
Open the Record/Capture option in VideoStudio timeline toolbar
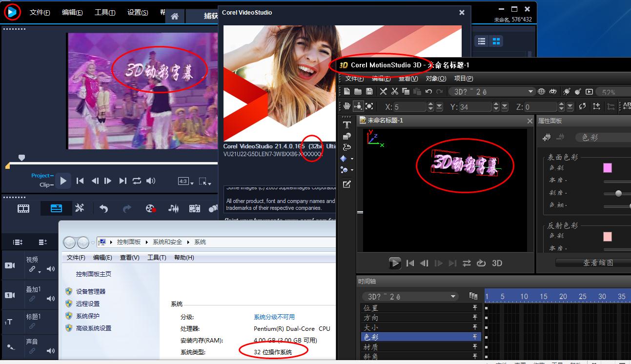(x=150, y=208)
